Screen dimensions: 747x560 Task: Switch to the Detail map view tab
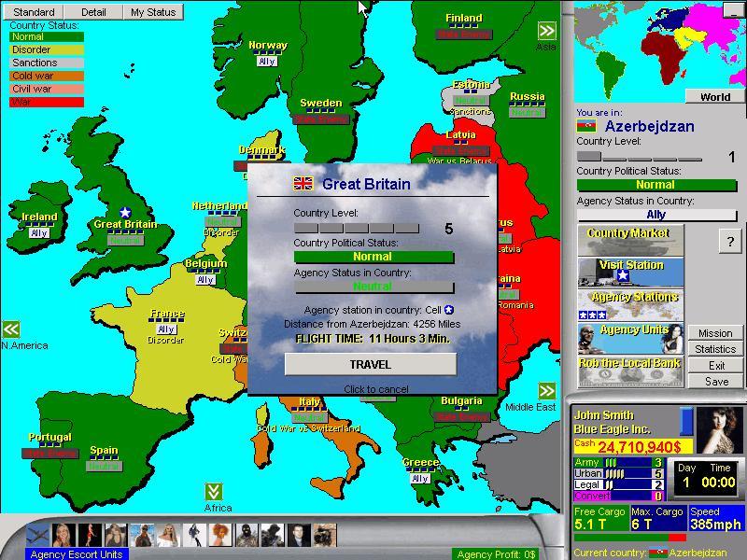click(x=93, y=12)
